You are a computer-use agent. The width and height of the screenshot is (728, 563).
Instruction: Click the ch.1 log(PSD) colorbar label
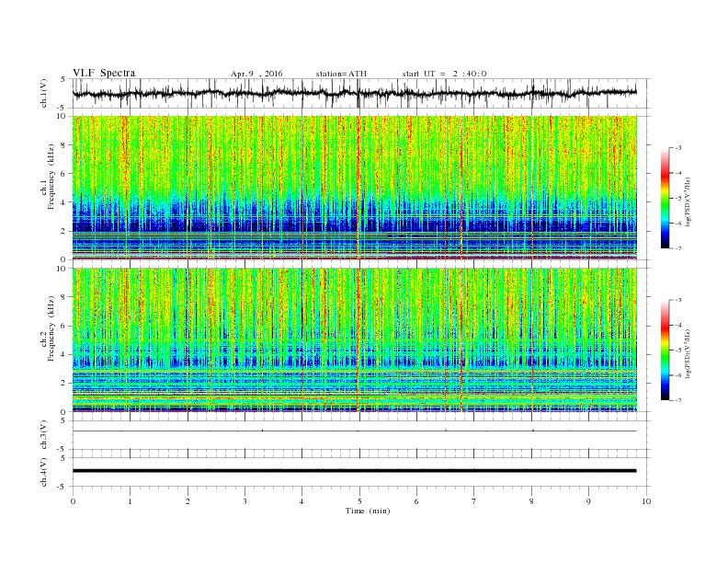(x=688, y=201)
